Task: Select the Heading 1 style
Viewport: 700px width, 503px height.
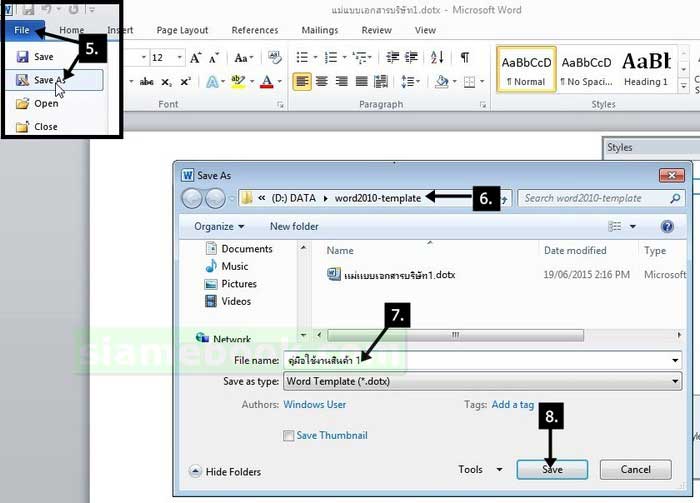Action: [x=646, y=70]
